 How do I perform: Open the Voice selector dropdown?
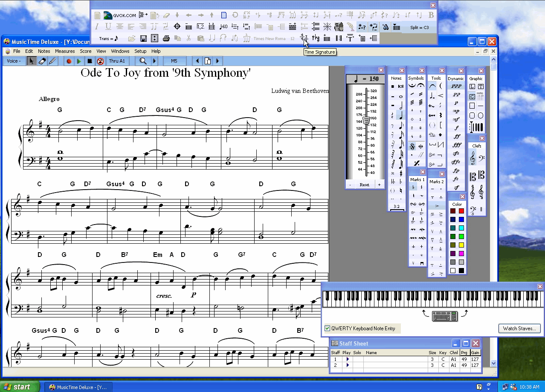point(14,61)
